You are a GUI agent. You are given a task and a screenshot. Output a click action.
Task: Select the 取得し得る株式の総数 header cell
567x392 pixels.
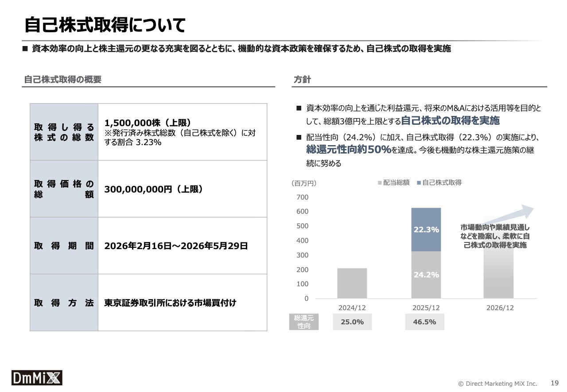(64, 132)
